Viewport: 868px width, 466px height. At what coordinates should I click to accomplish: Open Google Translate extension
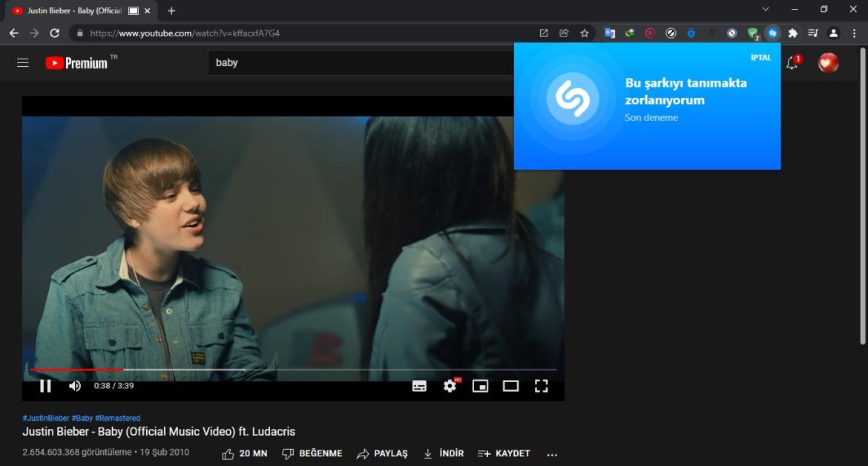pos(610,33)
